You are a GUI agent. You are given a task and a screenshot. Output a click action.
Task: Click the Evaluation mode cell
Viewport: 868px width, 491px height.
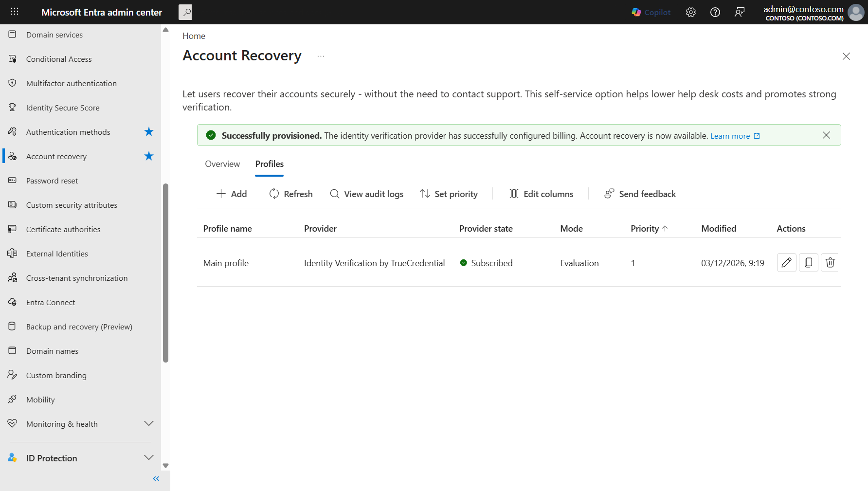point(579,263)
